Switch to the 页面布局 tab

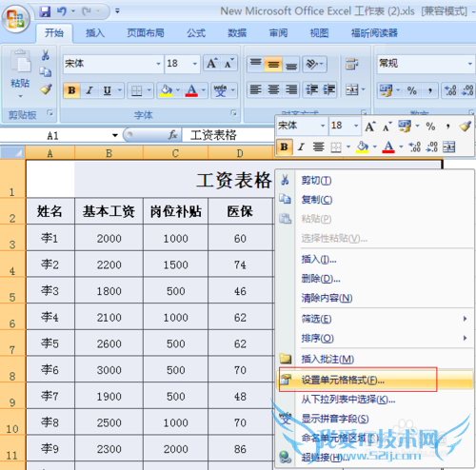(146, 33)
